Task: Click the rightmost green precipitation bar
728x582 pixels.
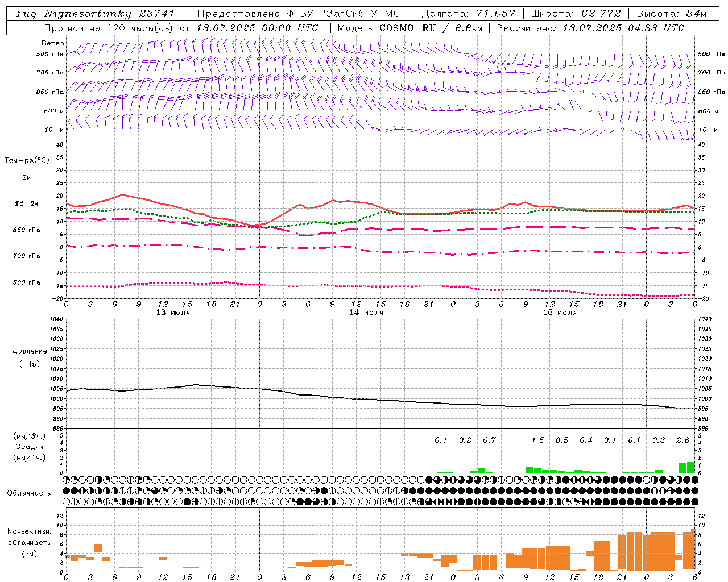Action: tap(691, 467)
